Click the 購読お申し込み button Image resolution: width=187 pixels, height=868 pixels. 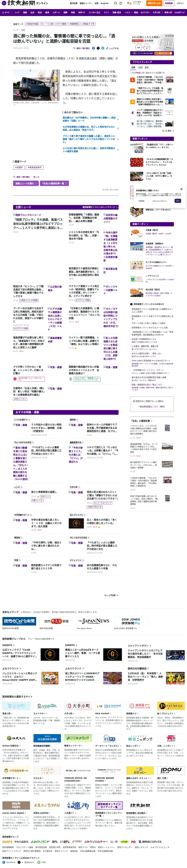pos(154,3)
